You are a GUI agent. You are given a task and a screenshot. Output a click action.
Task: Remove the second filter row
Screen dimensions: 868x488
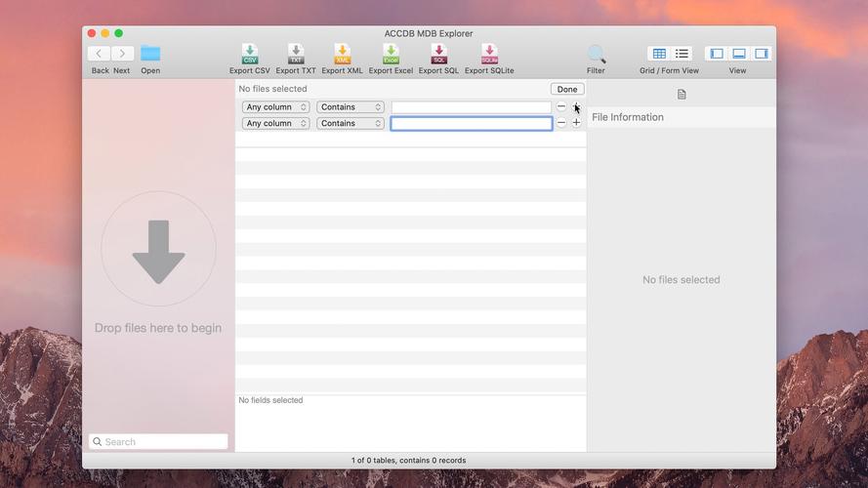click(561, 122)
